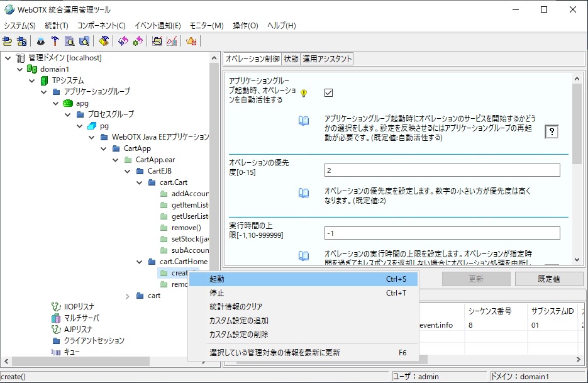
Task: Expand the cart node below cart.CartHome
Action: pos(126,296)
